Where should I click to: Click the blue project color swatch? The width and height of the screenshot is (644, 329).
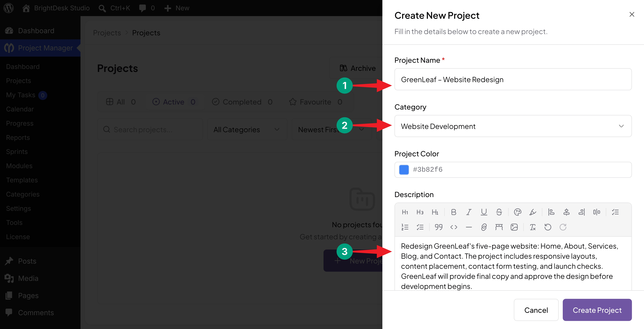point(404,170)
